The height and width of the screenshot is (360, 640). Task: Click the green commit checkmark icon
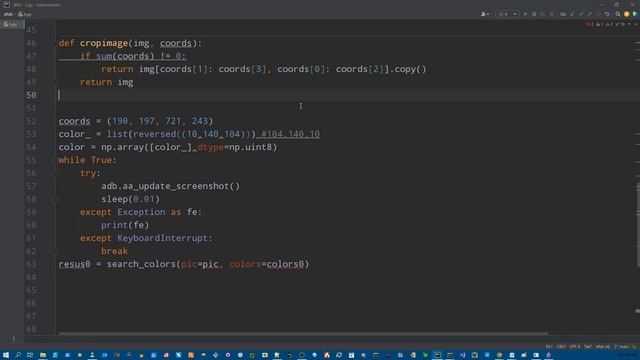[x=581, y=14]
